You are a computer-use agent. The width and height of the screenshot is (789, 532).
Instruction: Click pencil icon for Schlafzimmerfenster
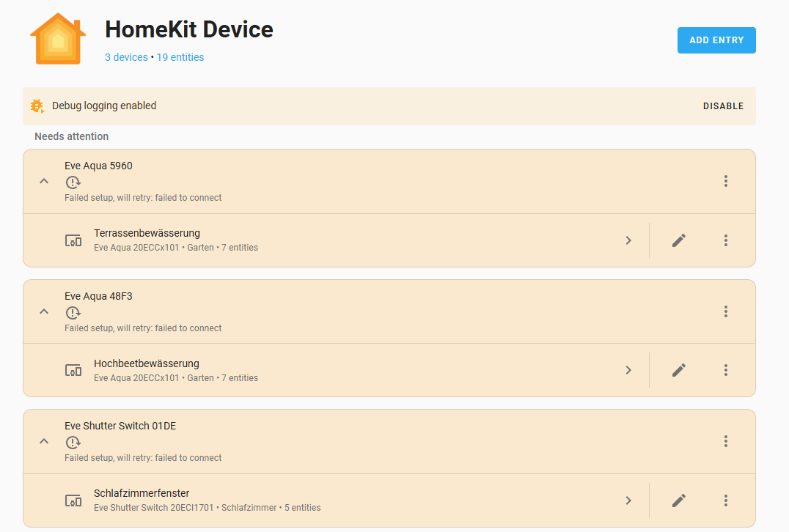pos(679,500)
